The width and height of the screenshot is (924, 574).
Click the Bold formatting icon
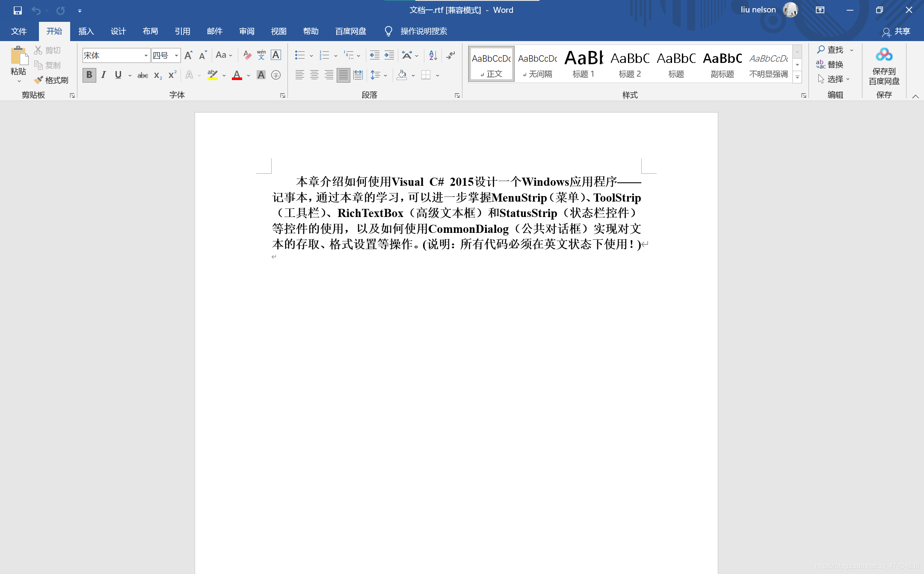89,75
